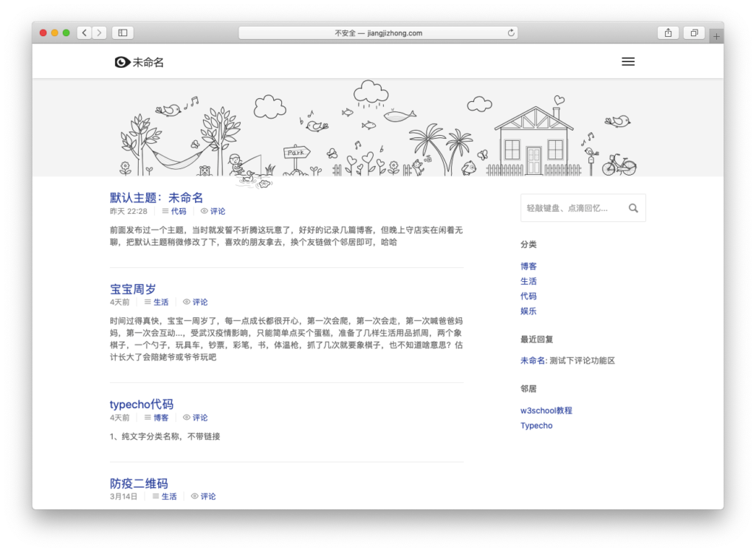
Task: Click the reload icon in the address bar
Action: (x=509, y=32)
